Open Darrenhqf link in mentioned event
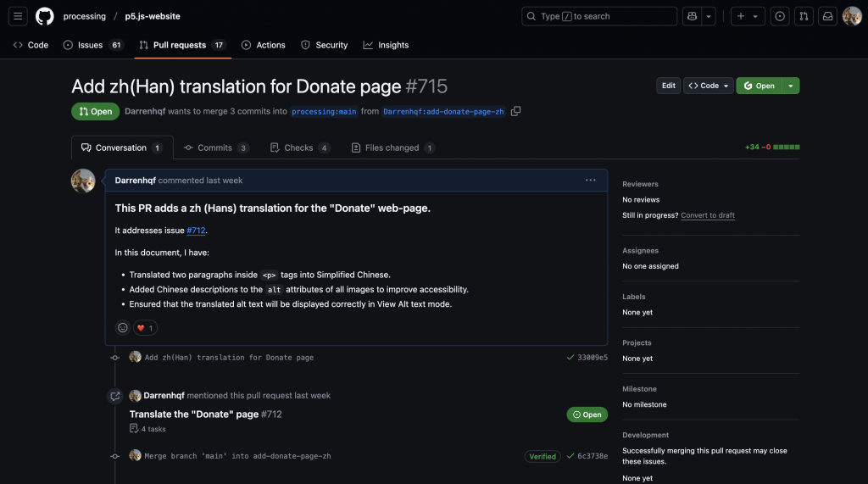The height and width of the screenshot is (484, 868). tap(164, 395)
